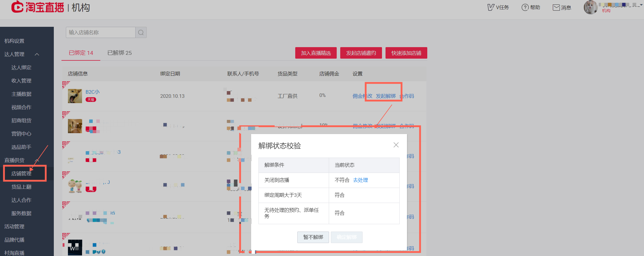Viewport: 644px width, 256px height.
Task: Open 达人绑定 in the sidebar
Action: tap(21, 67)
